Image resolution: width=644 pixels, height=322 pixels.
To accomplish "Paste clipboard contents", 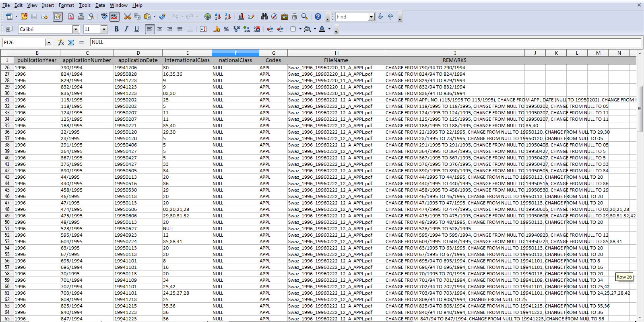I will tap(147, 17).
